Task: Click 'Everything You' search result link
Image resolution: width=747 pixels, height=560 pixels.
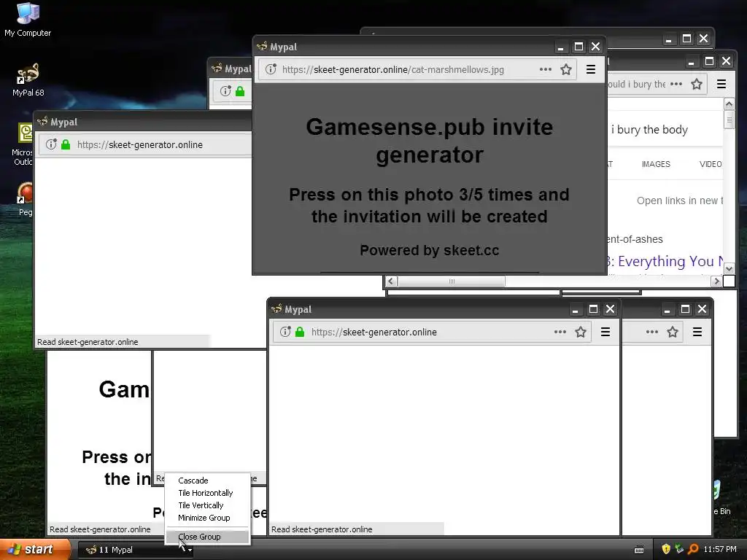Action: (665, 262)
